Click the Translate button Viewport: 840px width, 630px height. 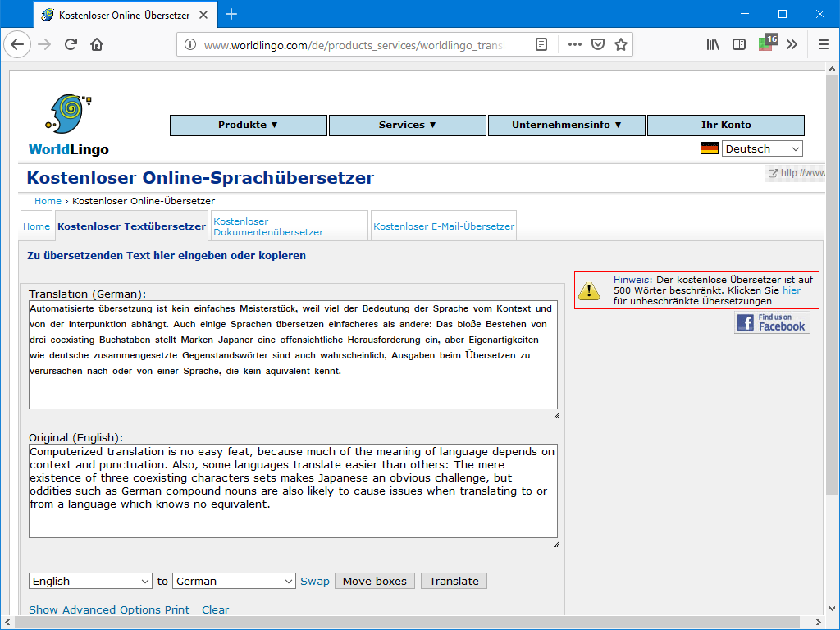[454, 581]
